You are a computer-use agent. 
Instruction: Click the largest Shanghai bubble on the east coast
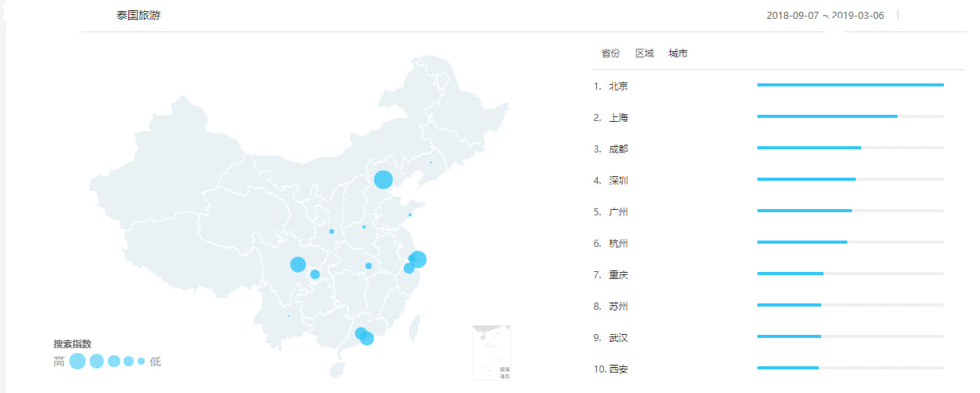pos(418,259)
